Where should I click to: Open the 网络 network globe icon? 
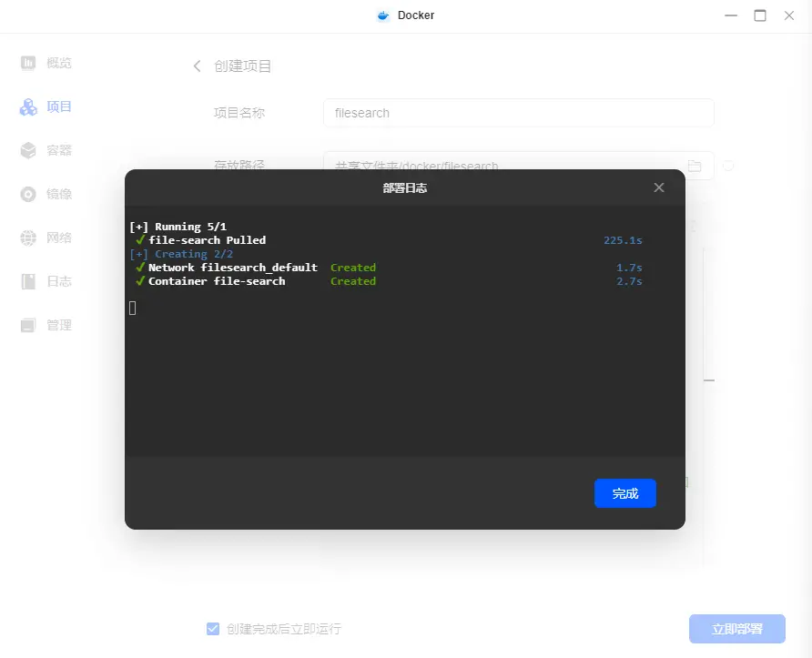click(28, 238)
